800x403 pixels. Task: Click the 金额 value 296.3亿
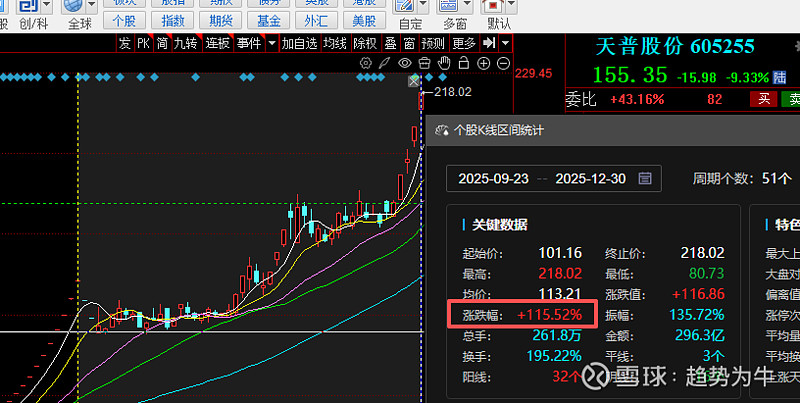coord(699,335)
